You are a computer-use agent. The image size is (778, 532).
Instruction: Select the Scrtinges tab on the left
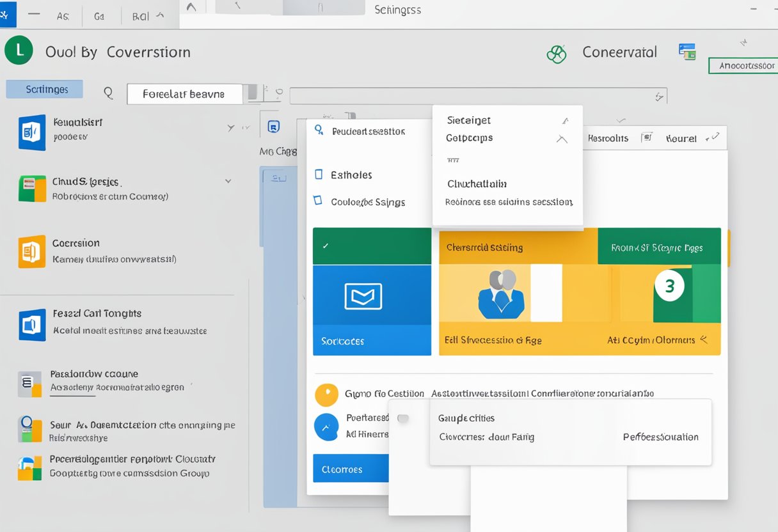point(45,90)
